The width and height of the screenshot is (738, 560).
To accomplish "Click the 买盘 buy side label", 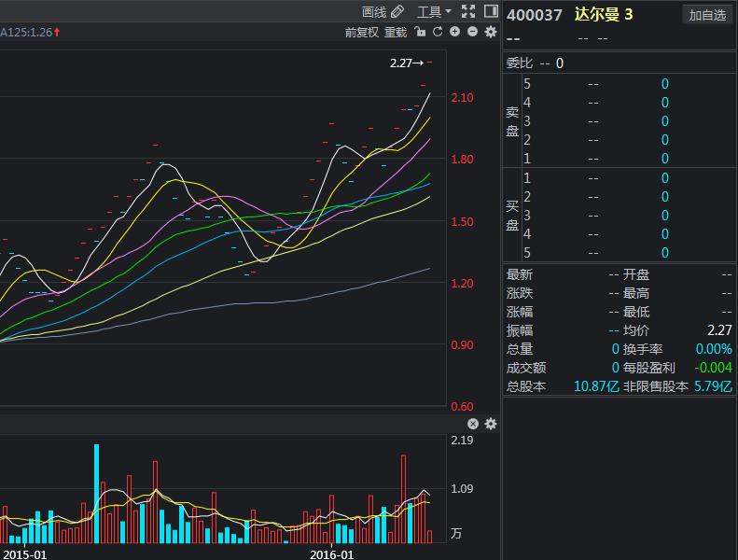I will click(x=512, y=216).
